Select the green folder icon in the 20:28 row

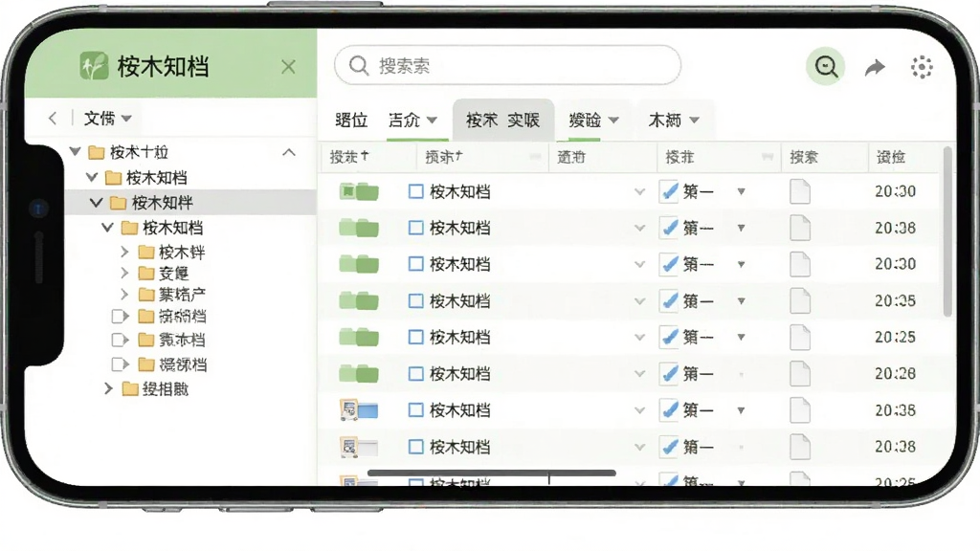(359, 374)
